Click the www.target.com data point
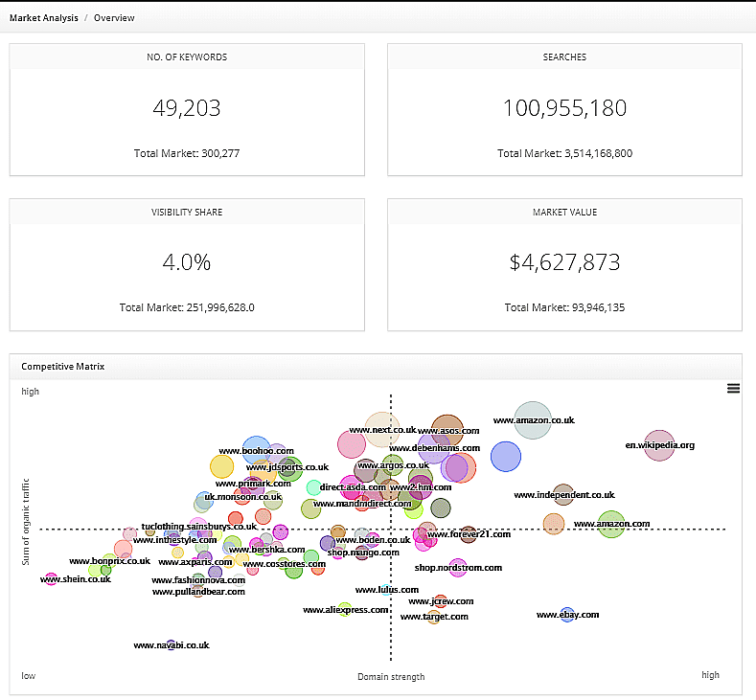The height and width of the screenshot is (700, 756). 433,617
